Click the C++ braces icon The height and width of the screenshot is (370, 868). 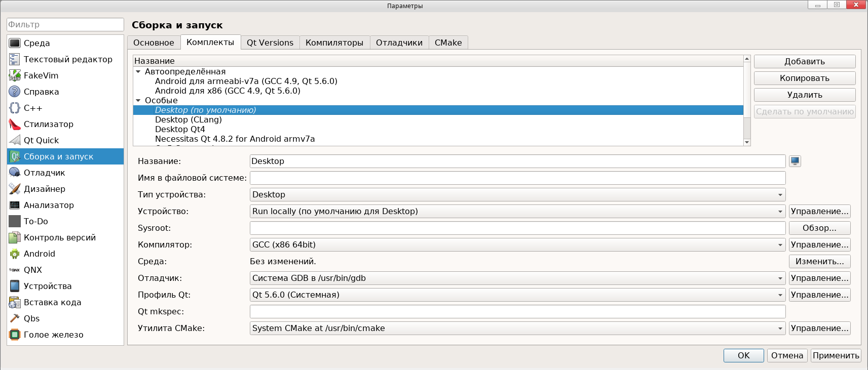click(x=15, y=108)
